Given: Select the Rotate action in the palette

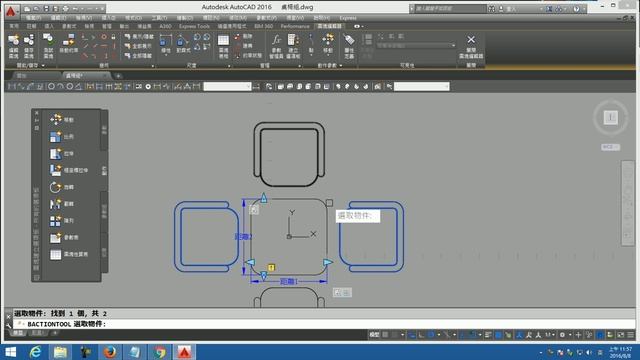Looking at the screenshot, I should tap(62, 187).
